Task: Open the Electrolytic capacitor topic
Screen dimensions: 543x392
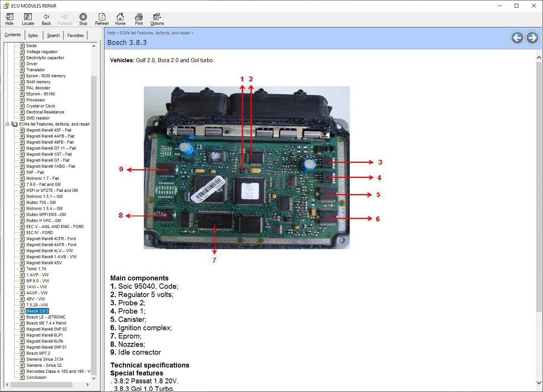Action: (x=45, y=58)
